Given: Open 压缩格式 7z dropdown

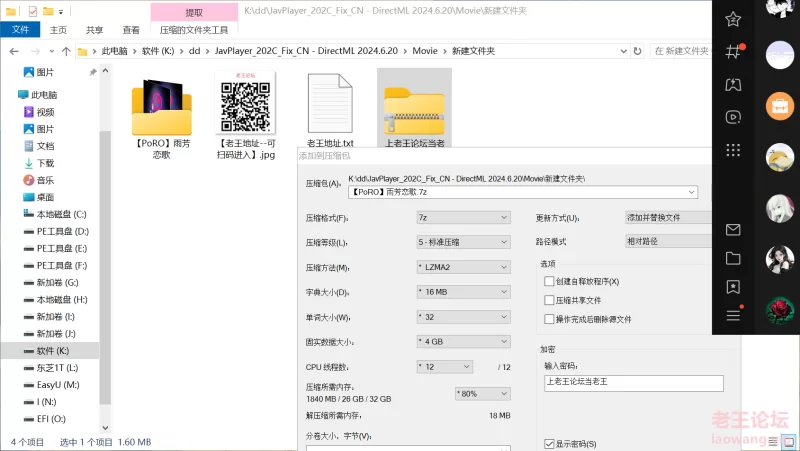Looking at the screenshot, I should coord(463,218).
